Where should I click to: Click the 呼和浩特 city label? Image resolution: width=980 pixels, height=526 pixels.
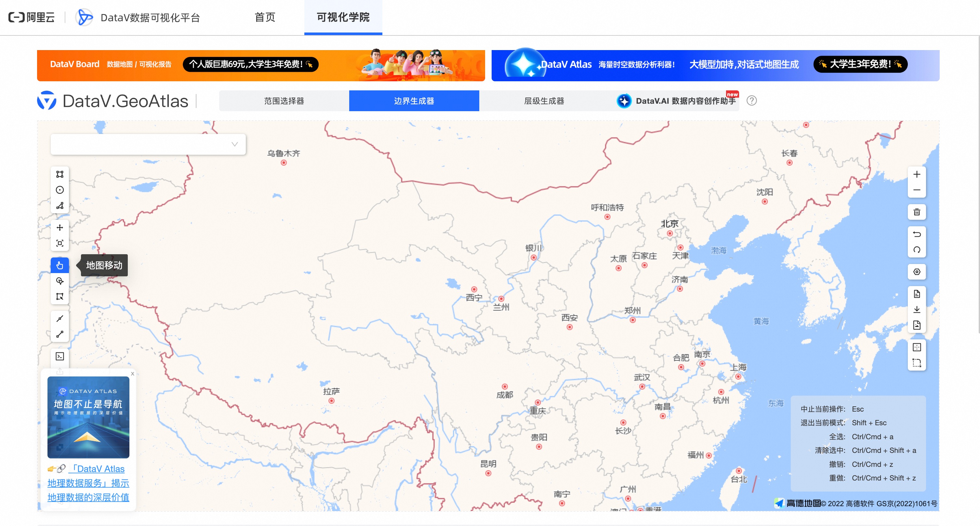(x=607, y=207)
